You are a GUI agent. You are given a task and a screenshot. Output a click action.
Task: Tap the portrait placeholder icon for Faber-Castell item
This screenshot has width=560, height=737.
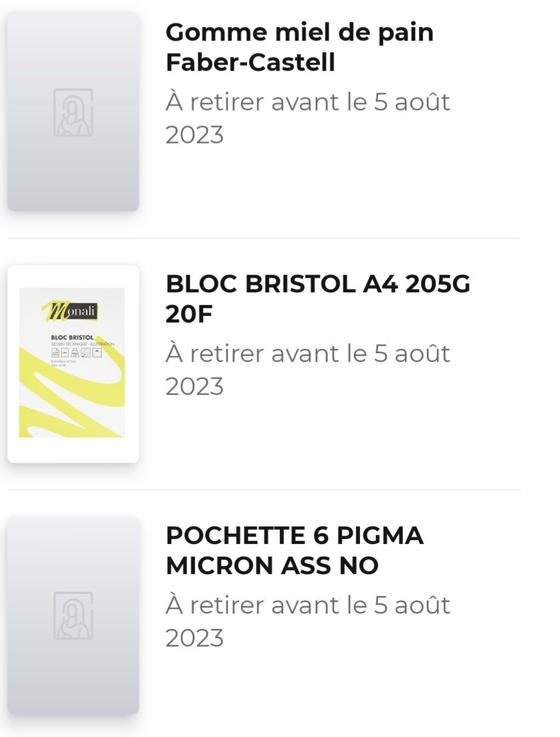73,112
